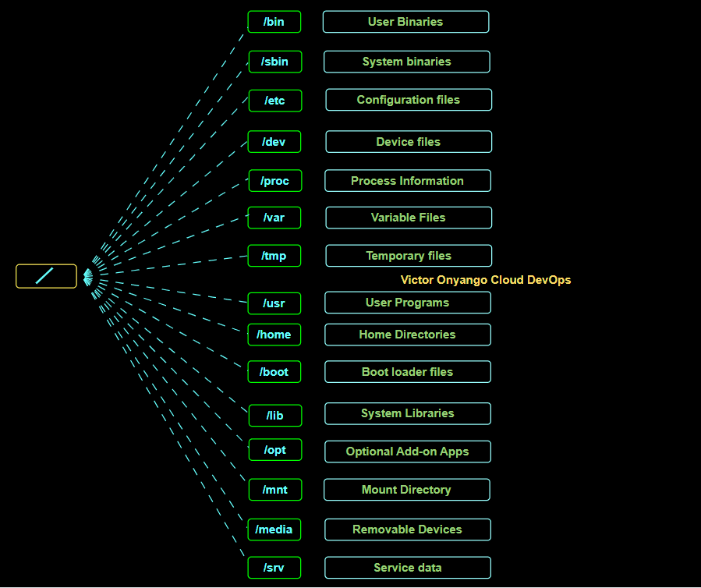The height and width of the screenshot is (588, 701).
Task: Expand the /lib directory node
Action: (x=274, y=416)
